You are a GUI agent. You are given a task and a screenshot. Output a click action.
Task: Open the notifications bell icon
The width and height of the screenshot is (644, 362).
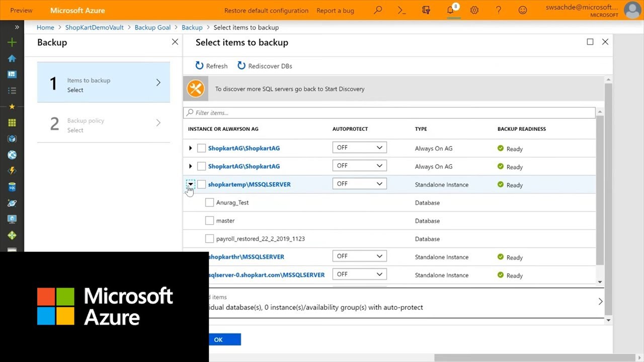pyautogui.click(x=450, y=10)
